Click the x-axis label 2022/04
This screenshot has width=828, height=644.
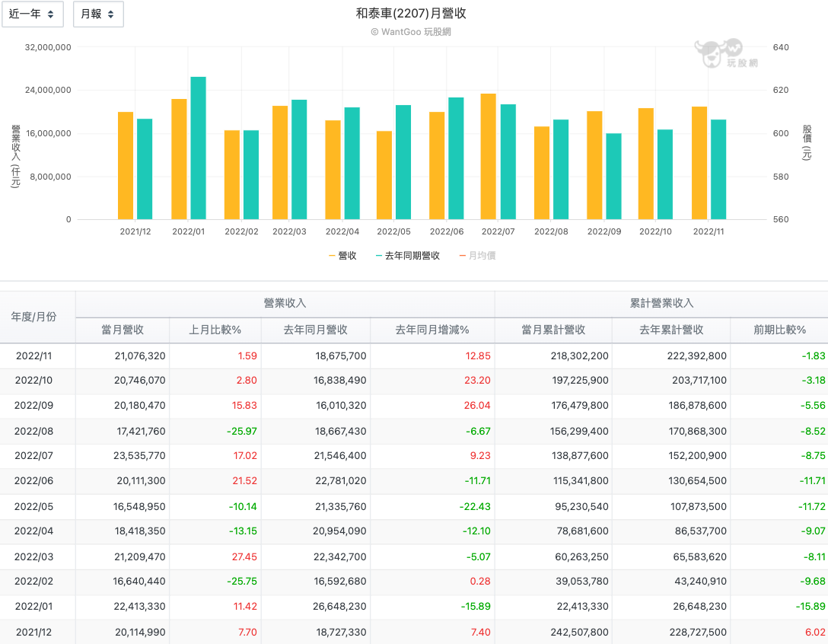[x=342, y=231]
